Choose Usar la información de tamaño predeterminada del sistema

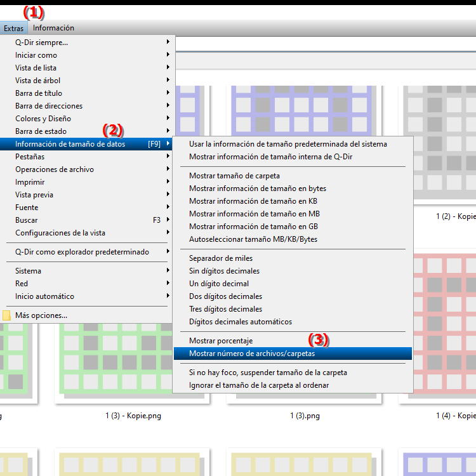(293, 144)
